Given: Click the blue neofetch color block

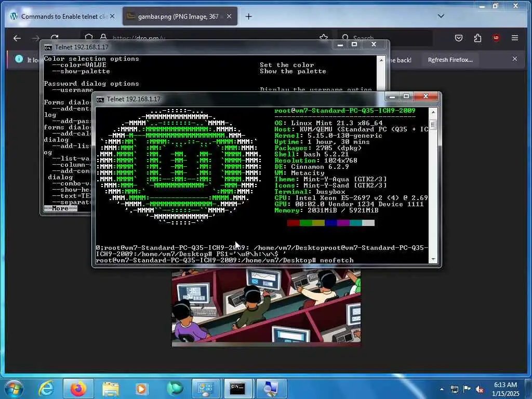Looking at the screenshot, I should (x=331, y=222).
